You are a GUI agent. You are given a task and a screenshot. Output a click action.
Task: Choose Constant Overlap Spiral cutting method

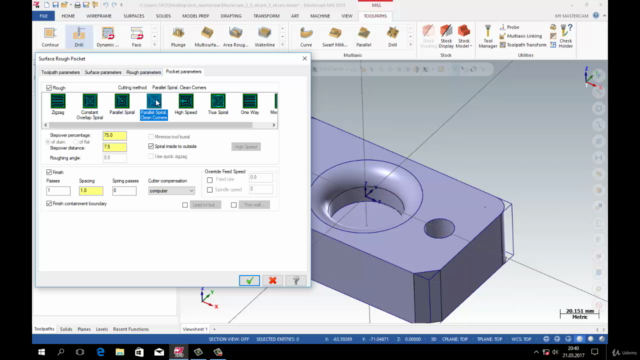[90, 107]
